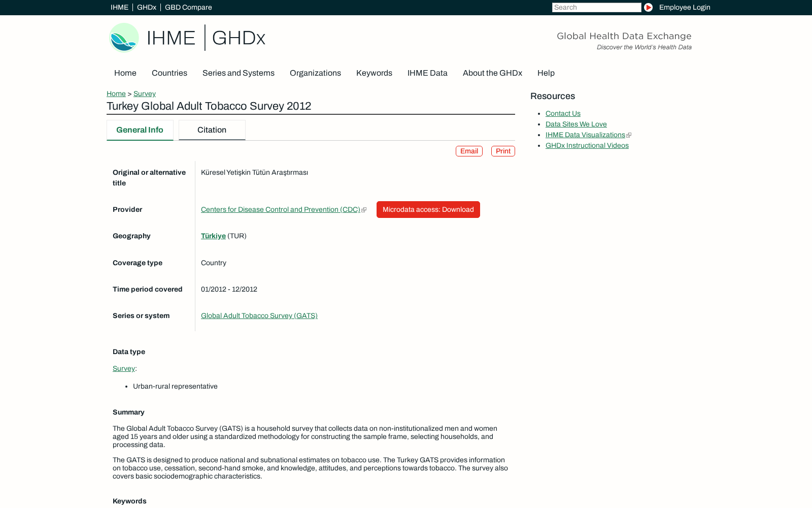812x508 pixels.
Task: Open the Series and Systems menu
Action: click(239, 73)
